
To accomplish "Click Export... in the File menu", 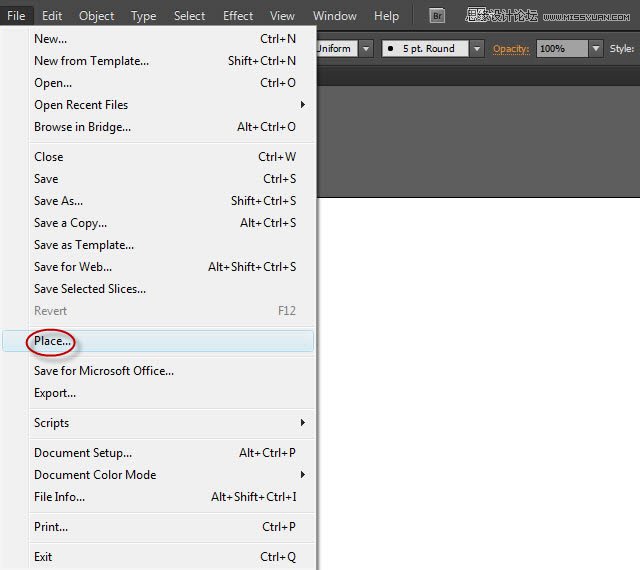I will 55,393.
